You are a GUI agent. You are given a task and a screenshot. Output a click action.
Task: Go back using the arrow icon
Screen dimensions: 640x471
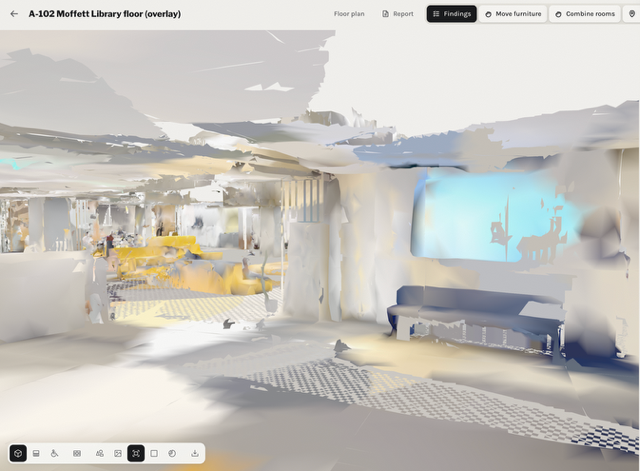[x=14, y=14]
